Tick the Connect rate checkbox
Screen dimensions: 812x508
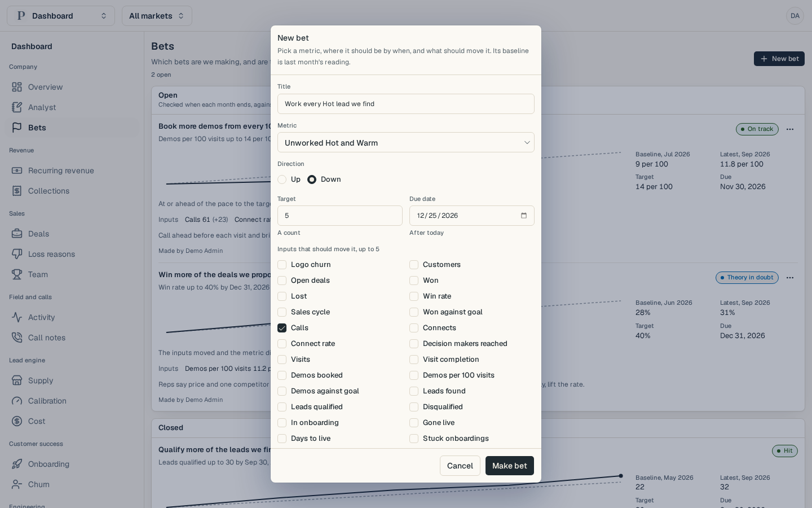click(282, 344)
